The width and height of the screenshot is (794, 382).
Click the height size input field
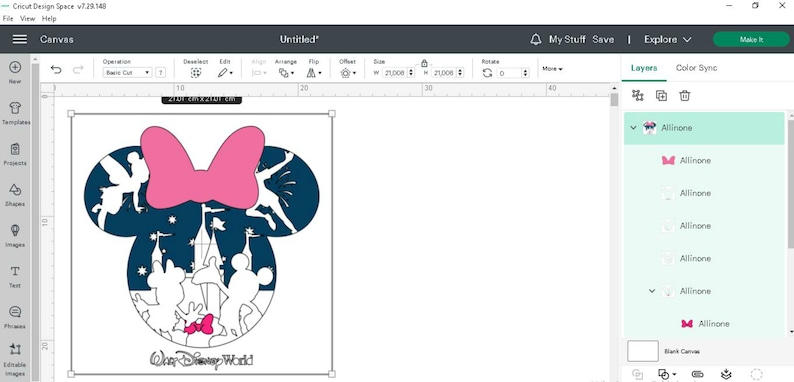point(443,73)
